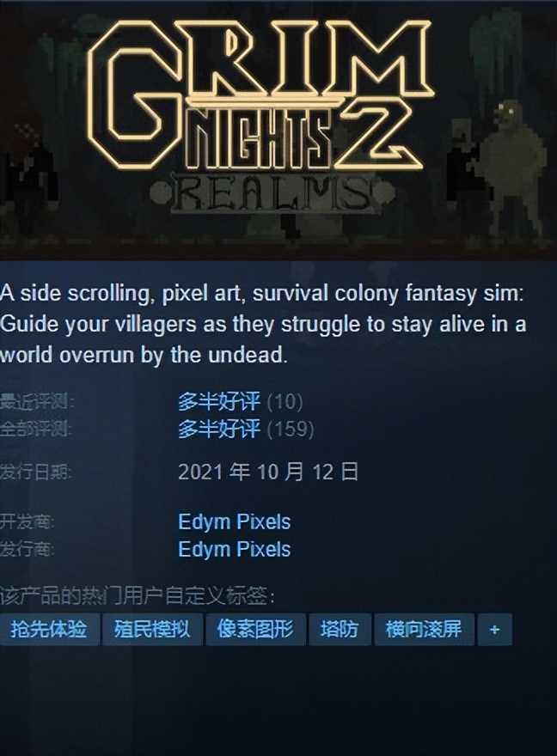Open recent reviews 多半好评 (10) link
This screenshot has height=756, width=557.
(240, 401)
